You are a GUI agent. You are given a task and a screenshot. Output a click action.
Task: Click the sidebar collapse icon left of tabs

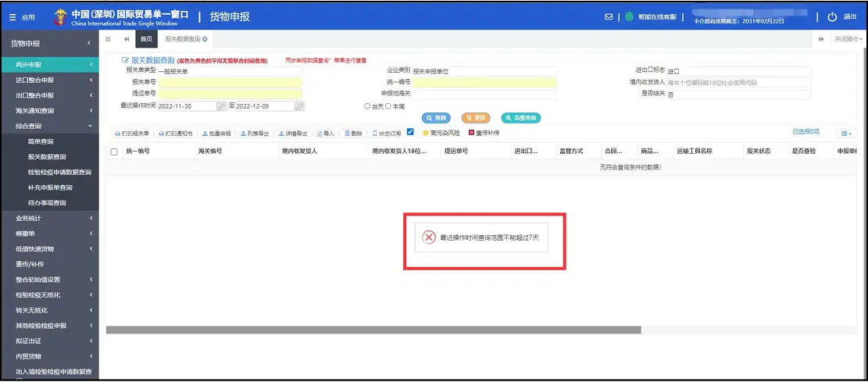click(x=108, y=39)
